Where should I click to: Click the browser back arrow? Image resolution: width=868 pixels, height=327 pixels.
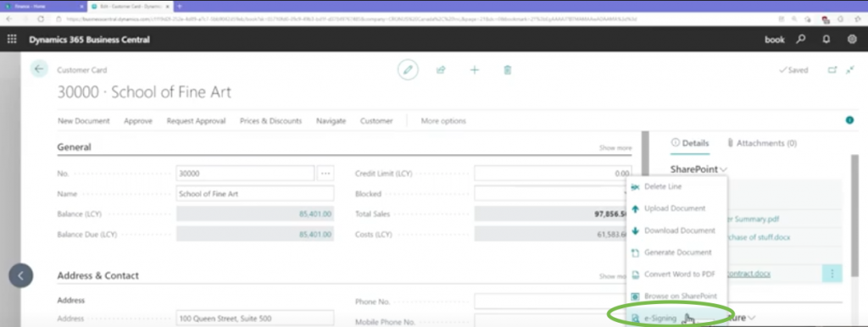(x=8, y=19)
